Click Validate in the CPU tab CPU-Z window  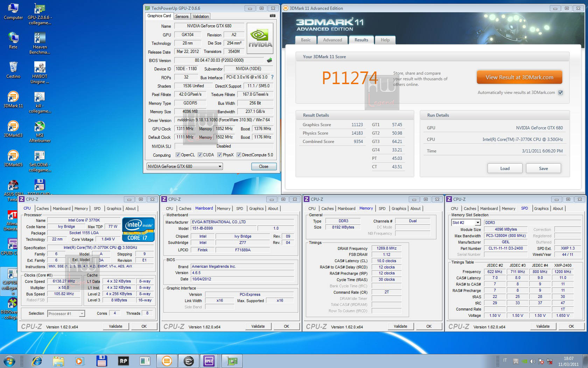click(115, 326)
